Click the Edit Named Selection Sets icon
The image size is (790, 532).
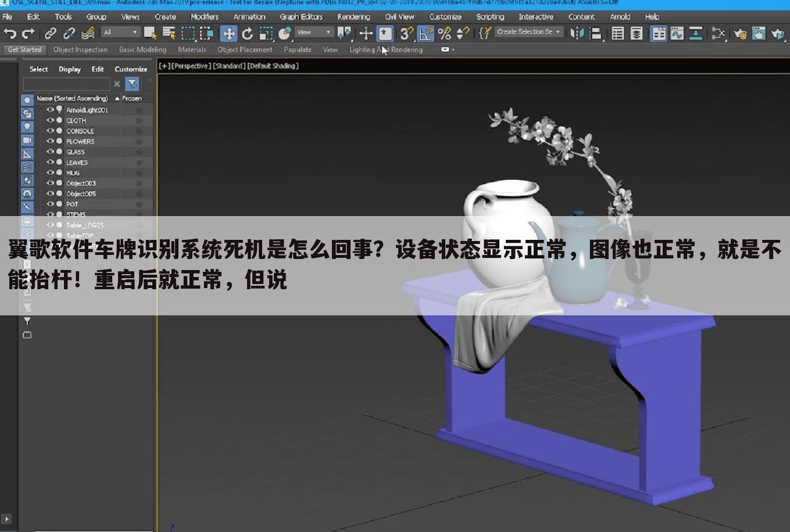click(x=484, y=34)
